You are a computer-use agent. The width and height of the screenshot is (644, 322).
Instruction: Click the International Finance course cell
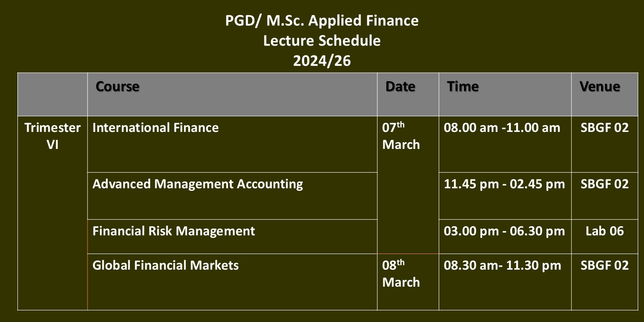point(156,128)
